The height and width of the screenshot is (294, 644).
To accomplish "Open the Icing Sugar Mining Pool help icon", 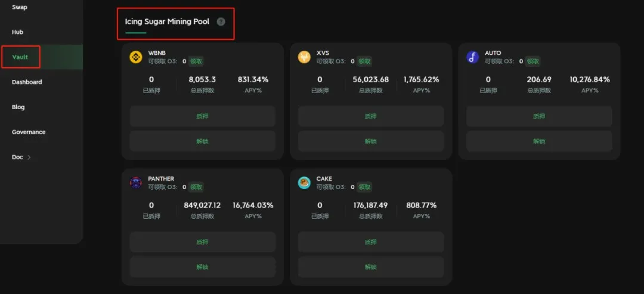I will click(x=221, y=21).
